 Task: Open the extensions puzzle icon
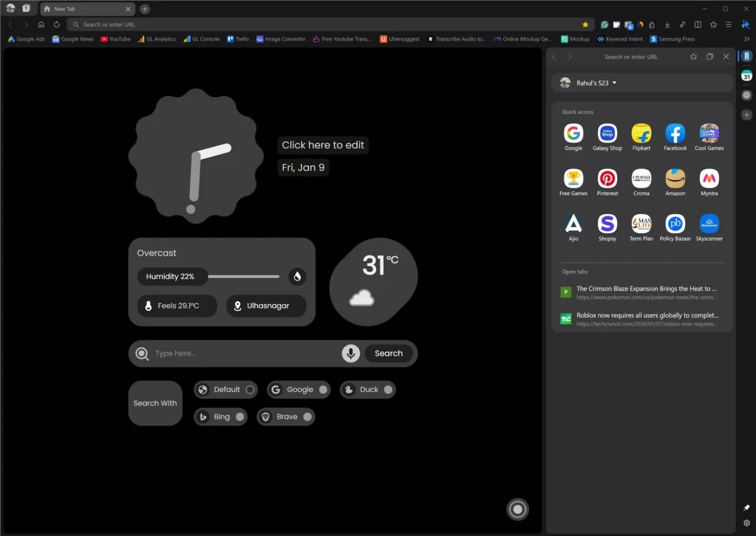click(651, 25)
